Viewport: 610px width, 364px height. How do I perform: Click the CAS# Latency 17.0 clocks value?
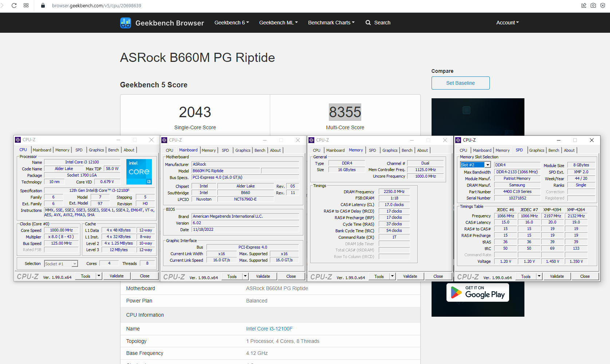pyautogui.click(x=394, y=205)
